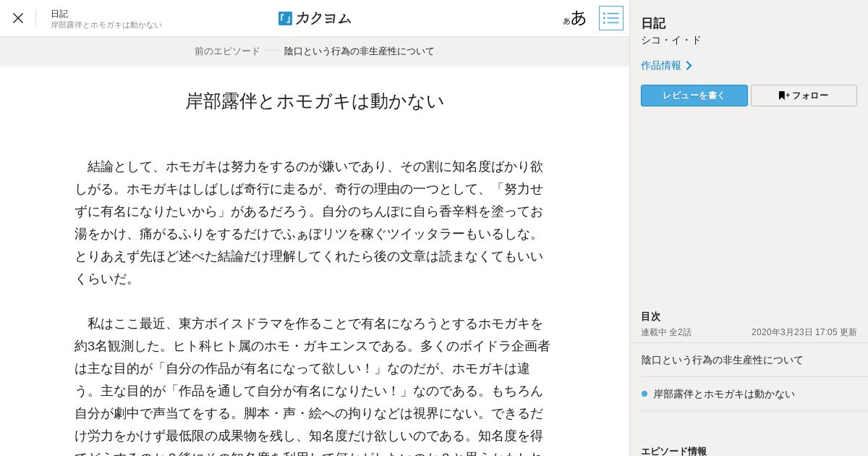Click the 目次 heading in the sidebar
The height and width of the screenshot is (456, 868).
click(x=651, y=316)
